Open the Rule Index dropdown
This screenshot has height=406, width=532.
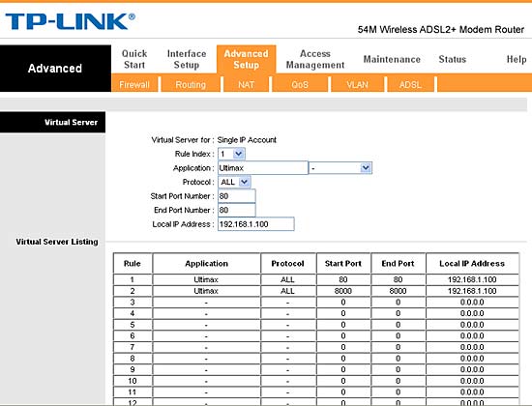(x=231, y=154)
